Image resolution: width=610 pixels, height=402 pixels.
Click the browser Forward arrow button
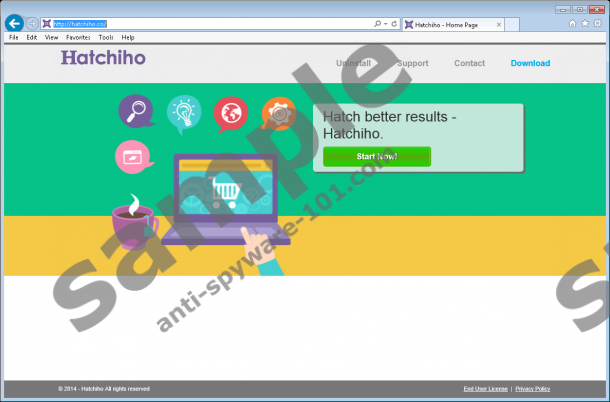(x=33, y=23)
